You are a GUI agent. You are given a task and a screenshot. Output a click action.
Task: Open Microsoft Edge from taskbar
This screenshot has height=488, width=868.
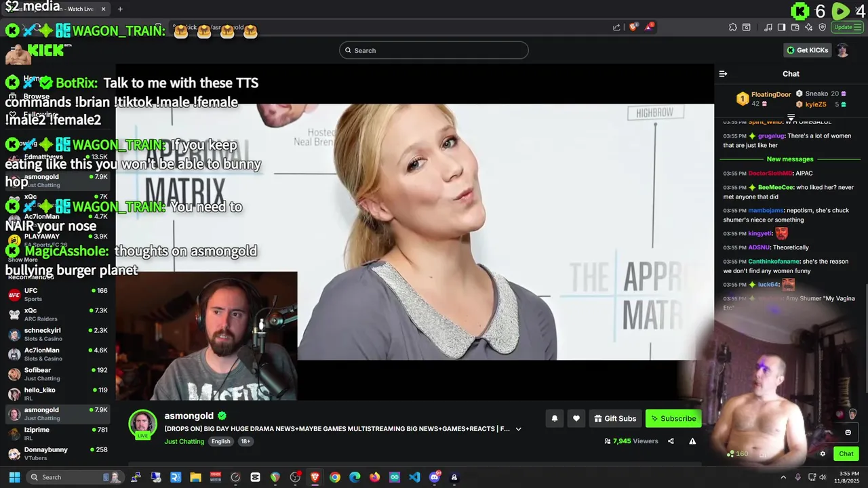point(355,477)
